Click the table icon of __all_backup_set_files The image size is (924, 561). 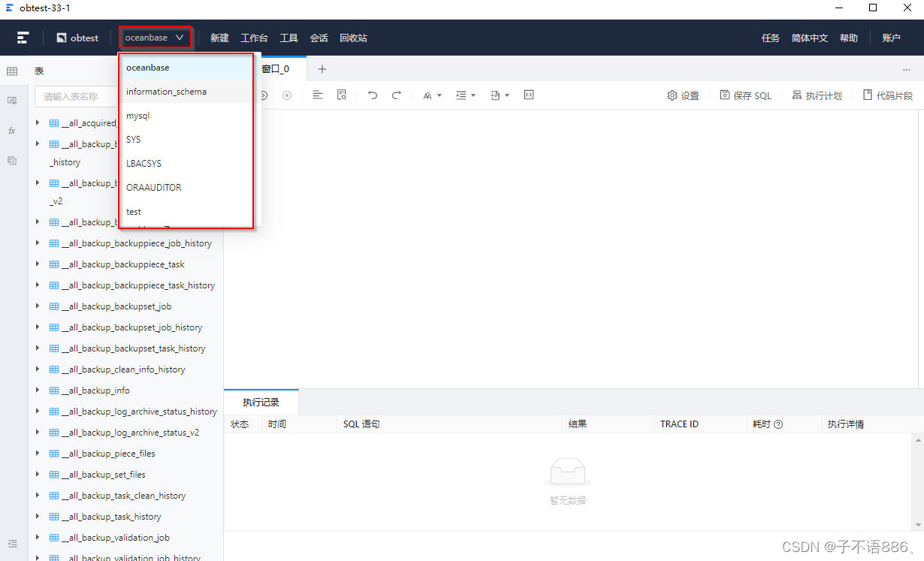coord(53,475)
